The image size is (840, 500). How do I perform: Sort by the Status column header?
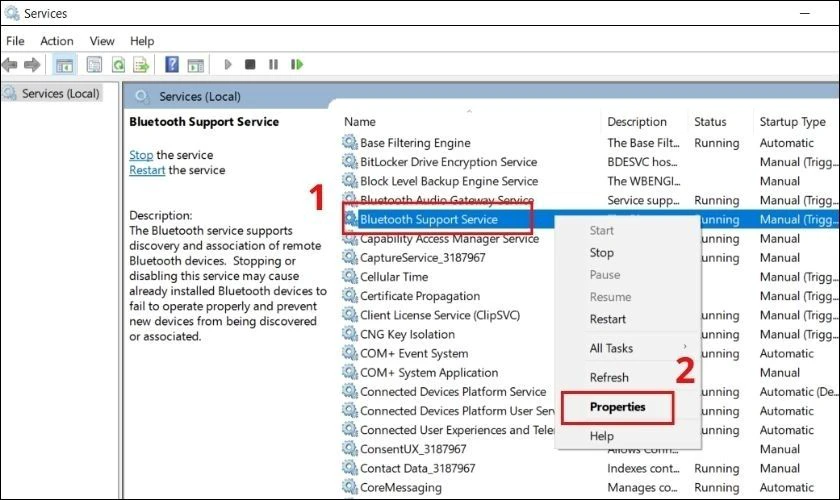point(710,122)
